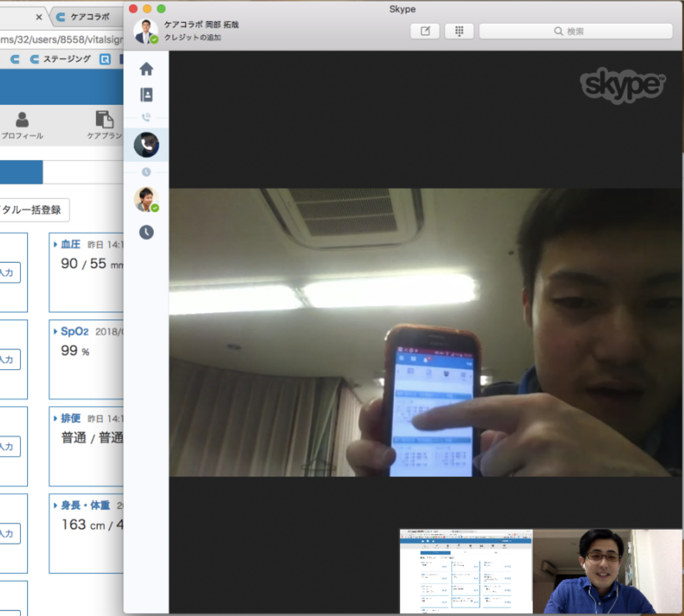Click the Skype window title text
Image resolution: width=684 pixels, height=616 pixels.
402,9
